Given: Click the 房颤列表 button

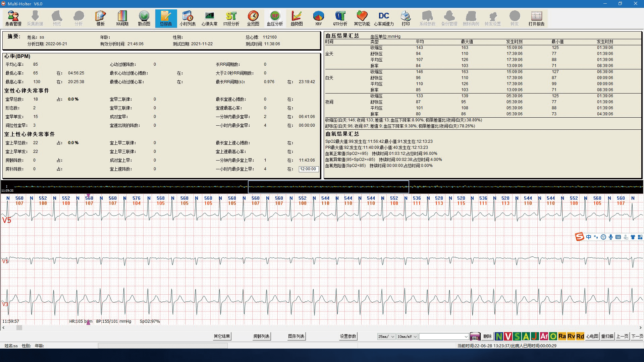Looking at the screenshot, I should pyautogui.click(x=261, y=336).
